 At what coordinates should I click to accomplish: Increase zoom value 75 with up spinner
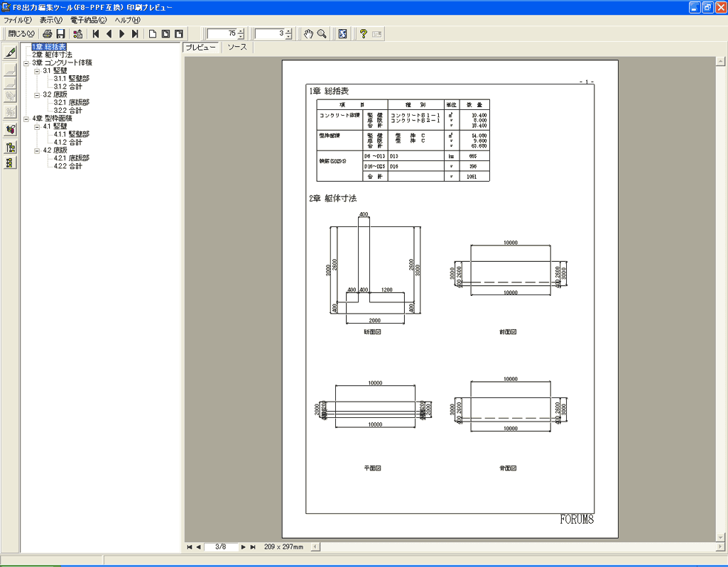241,31
